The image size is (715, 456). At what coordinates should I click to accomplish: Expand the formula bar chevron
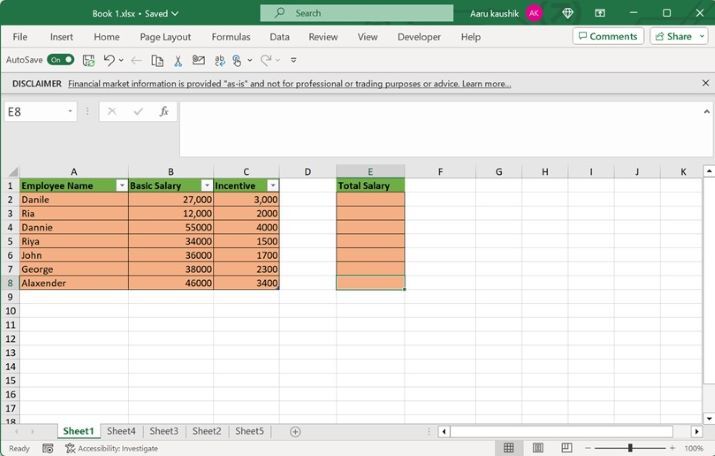point(706,111)
